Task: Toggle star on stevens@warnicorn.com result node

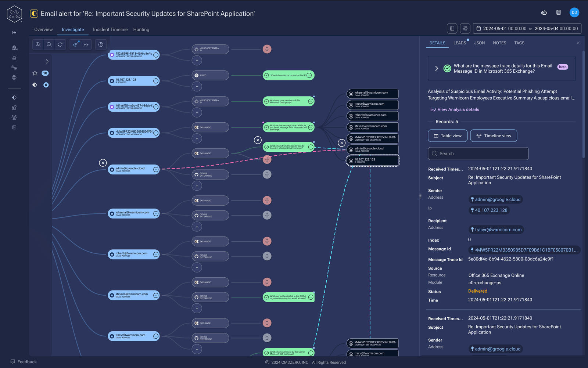Action: (351, 127)
